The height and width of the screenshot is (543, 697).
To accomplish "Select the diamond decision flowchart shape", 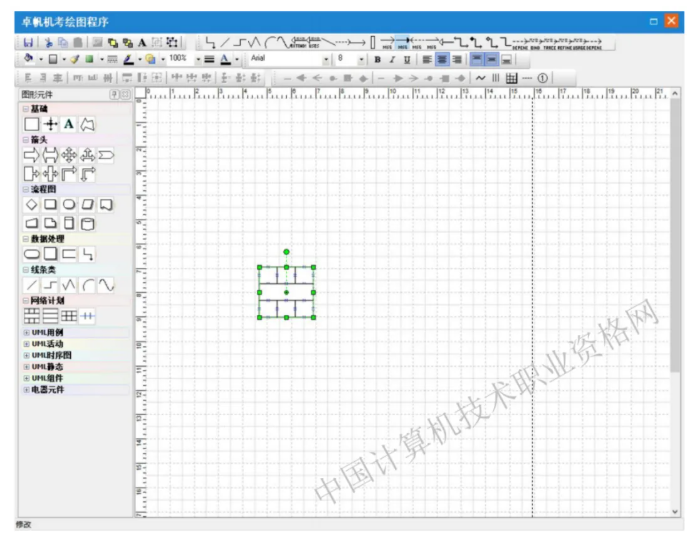I will pos(31,204).
